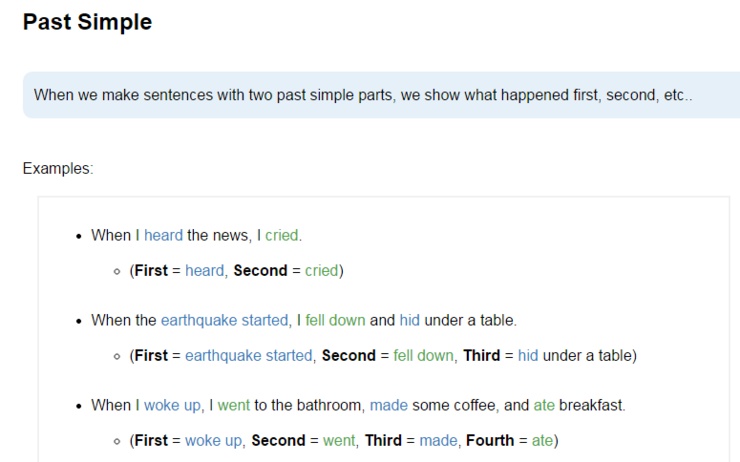This screenshot has height=462, width=740.
Task: Click "earthquake started" in the sentence beginning "When the"
Action: point(224,321)
